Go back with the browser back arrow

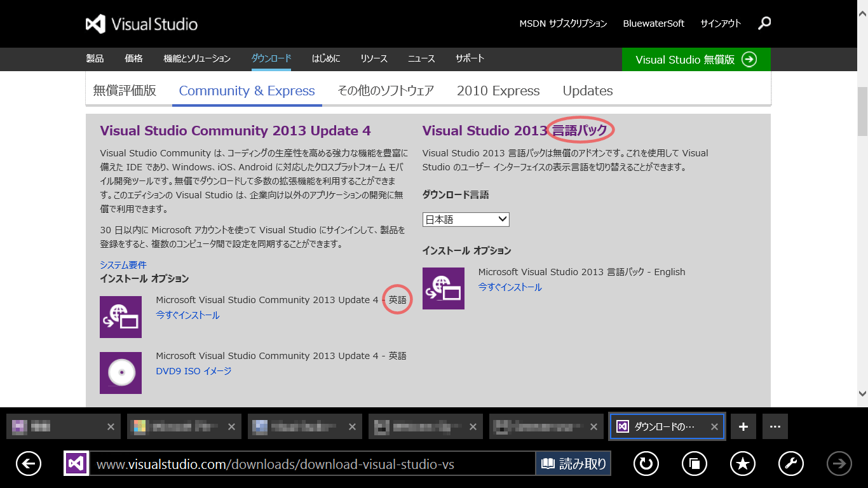pyautogui.click(x=28, y=464)
